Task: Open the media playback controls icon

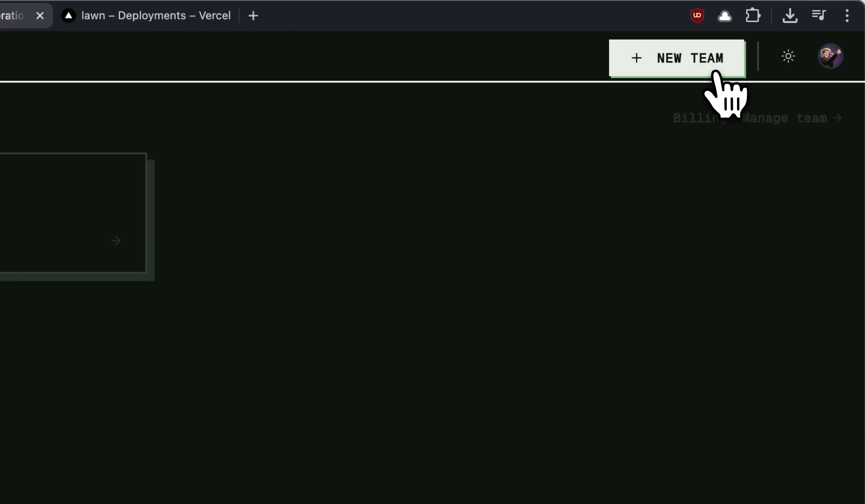Action: pyautogui.click(x=820, y=15)
